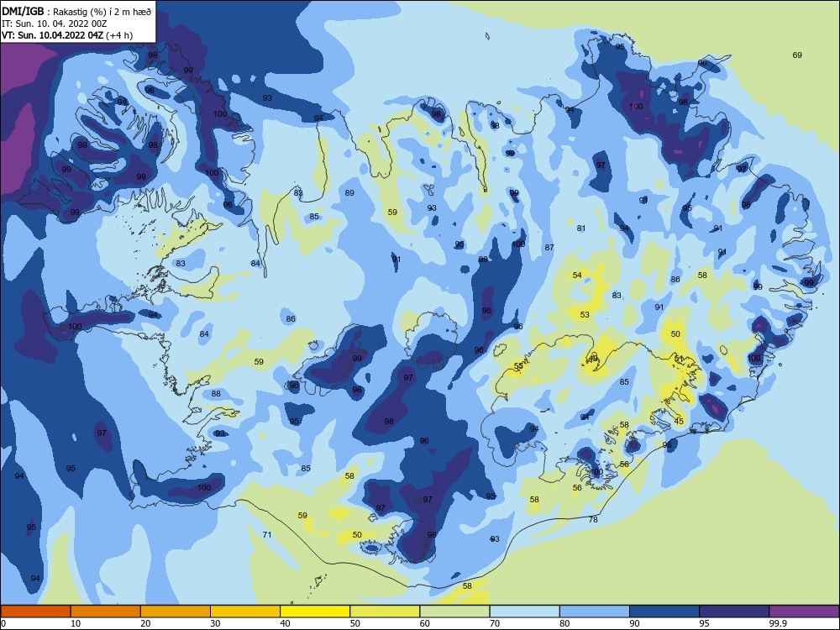Pick the medium blue 80–90 legend swatch
Image resolution: width=840 pixels, height=630 pixels.
595,612
